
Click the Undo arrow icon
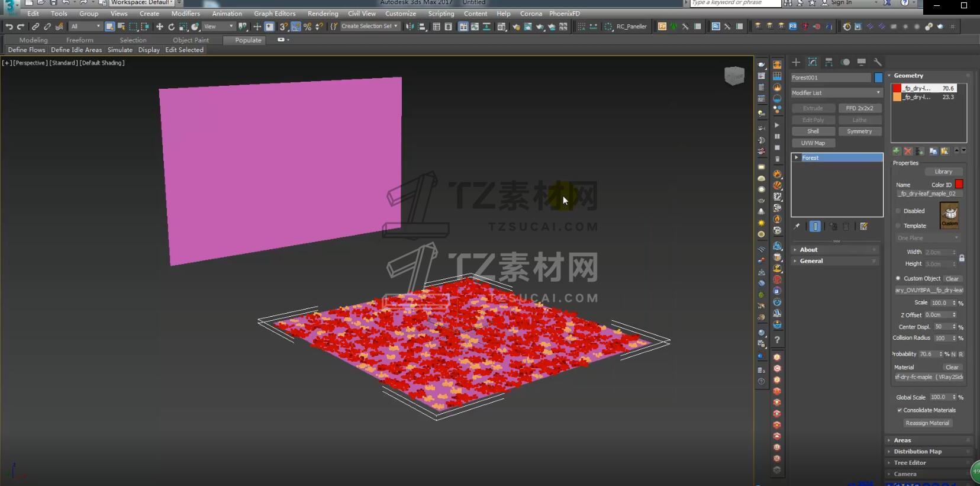coord(8,27)
